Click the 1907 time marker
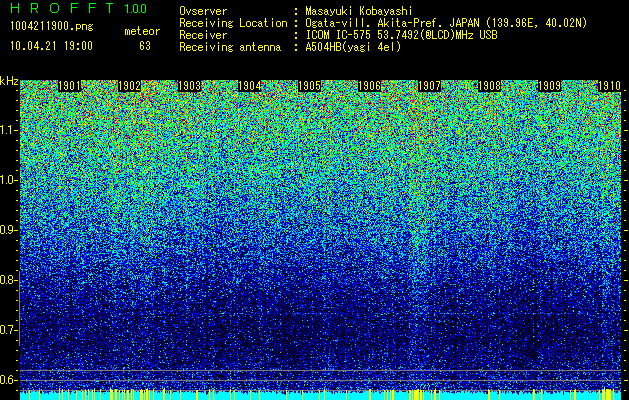The image size is (629, 400). [429, 86]
